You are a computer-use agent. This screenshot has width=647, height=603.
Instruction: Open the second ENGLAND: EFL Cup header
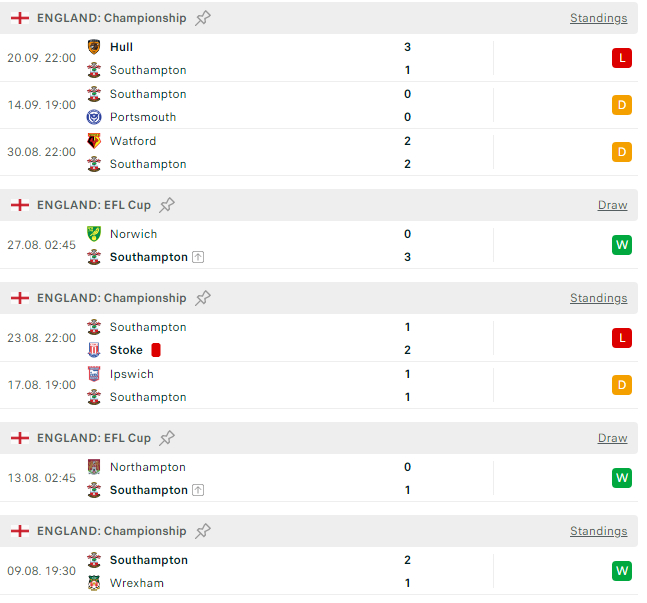coord(319,438)
